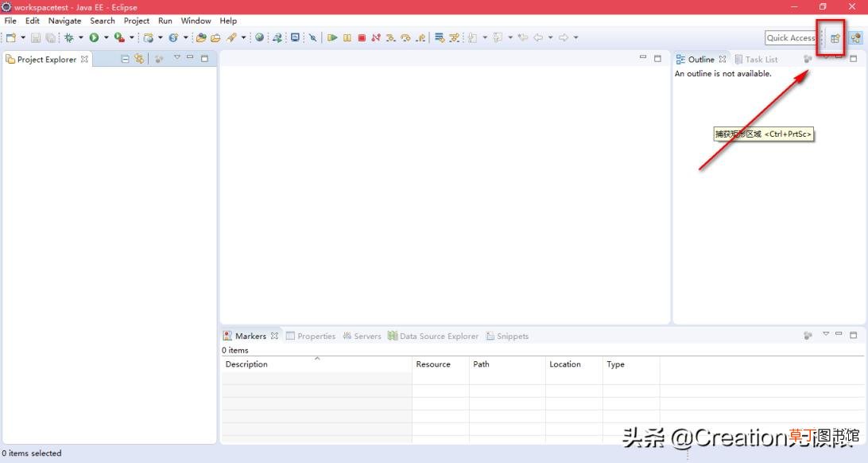Click the New wizard toolbar icon

pyautogui.click(x=11, y=37)
